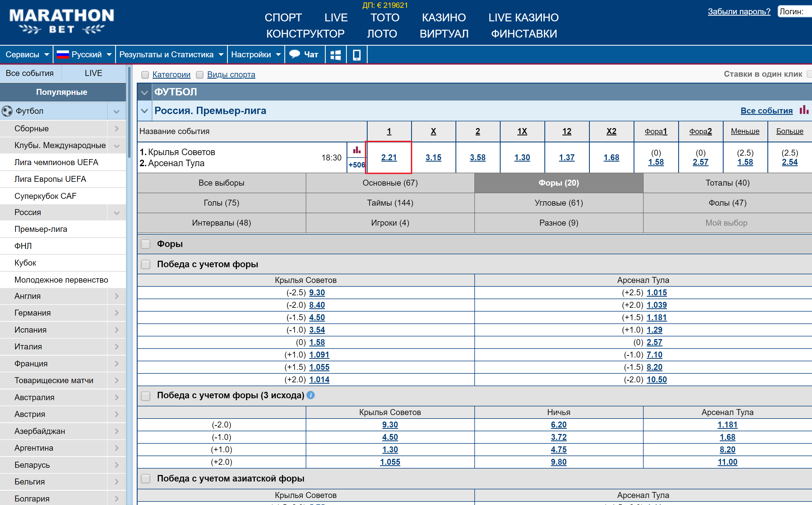The height and width of the screenshot is (505, 812).
Task: Click the football ball icon in sidebar
Action: tap(7, 111)
